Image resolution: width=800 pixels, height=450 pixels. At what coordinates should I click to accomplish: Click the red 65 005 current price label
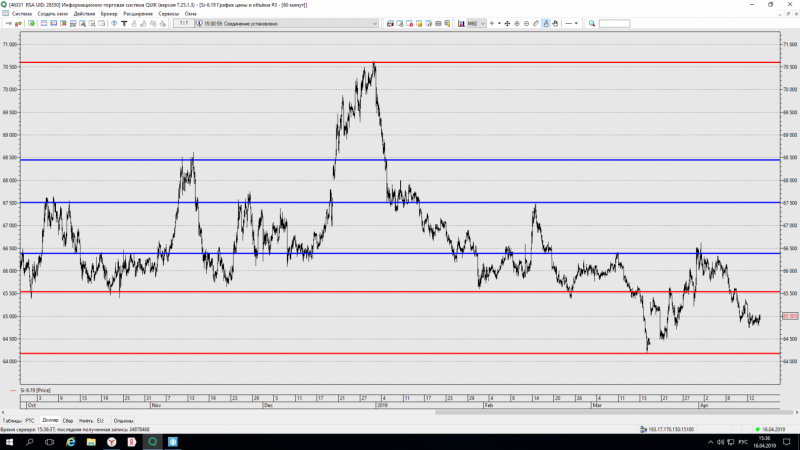pyautogui.click(x=790, y=316)
